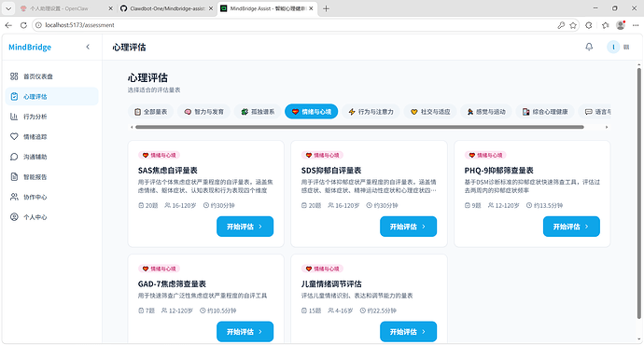Viewport: 644px width, 345px height.
Task: Close the OpenClaw browser tab
Action: (110, 8)
